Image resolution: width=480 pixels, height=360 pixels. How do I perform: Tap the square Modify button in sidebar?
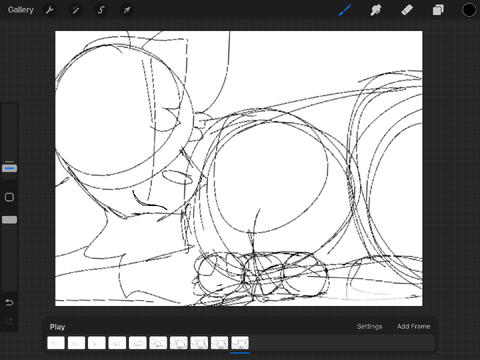pyautogui.click(x=9, y=197)
